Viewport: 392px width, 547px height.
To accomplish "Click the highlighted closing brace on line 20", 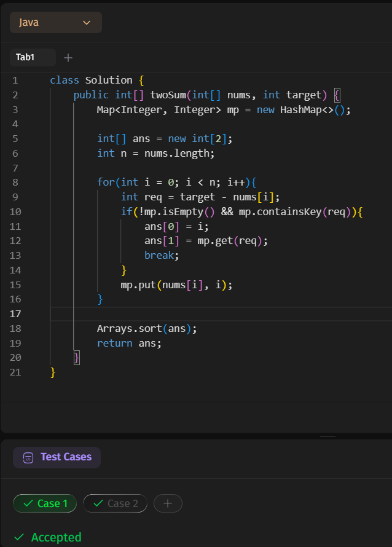I will pos(77,358).
